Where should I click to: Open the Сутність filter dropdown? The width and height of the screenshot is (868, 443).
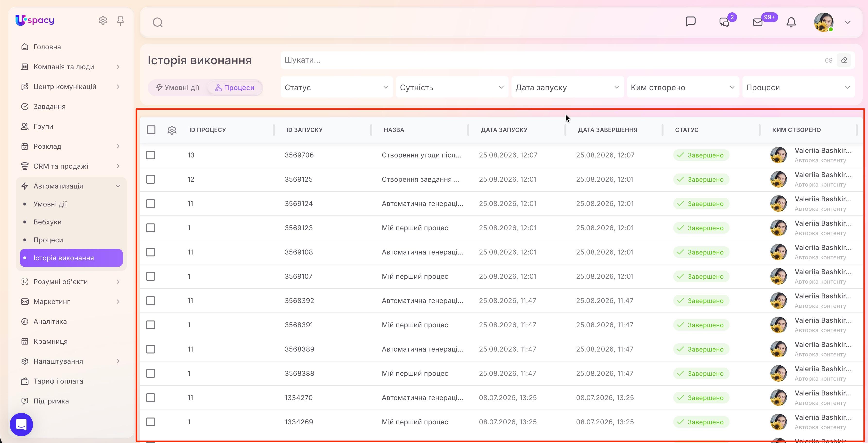pos(452,88)
